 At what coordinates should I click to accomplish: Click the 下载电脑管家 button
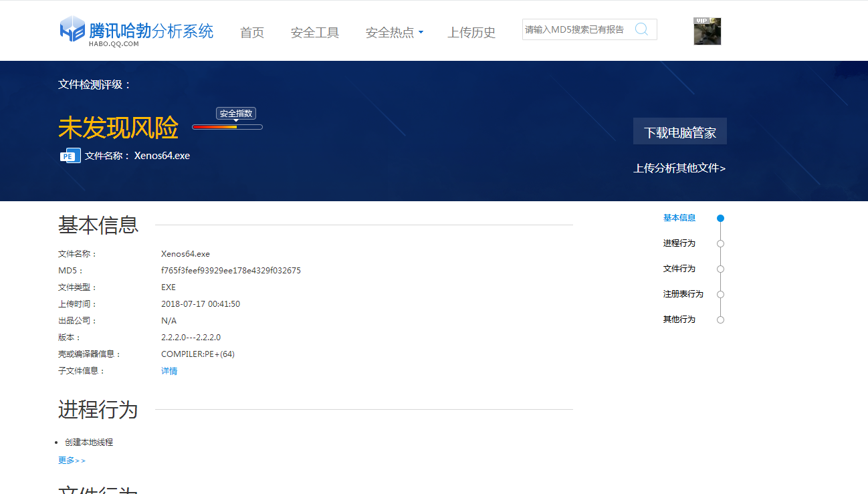(x=680, y=132)
